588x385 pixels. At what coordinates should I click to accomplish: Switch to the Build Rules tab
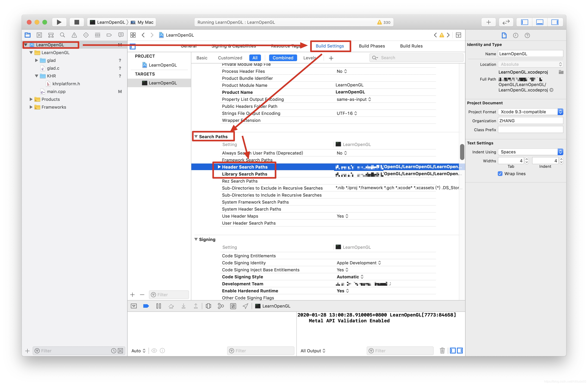coord(411,46)
